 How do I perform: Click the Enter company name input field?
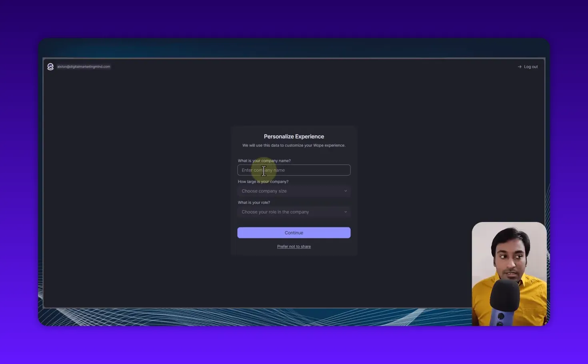tap(294, 170)
